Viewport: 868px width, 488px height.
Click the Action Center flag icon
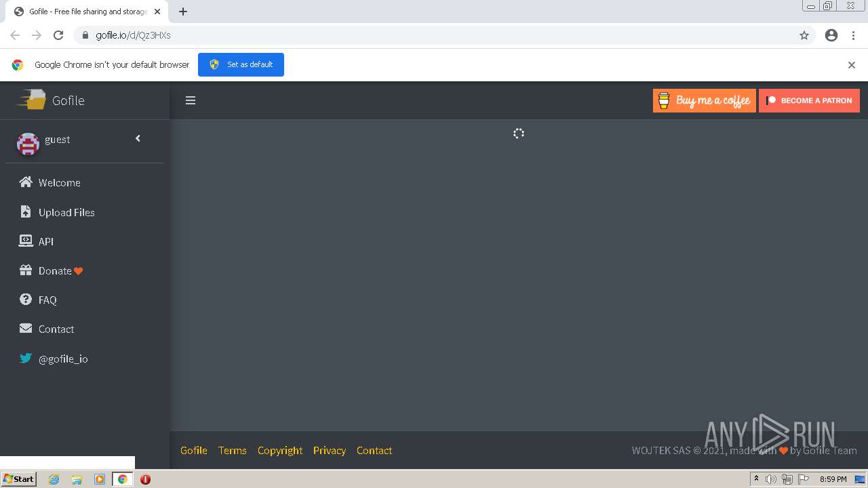(x=804, y=479)
